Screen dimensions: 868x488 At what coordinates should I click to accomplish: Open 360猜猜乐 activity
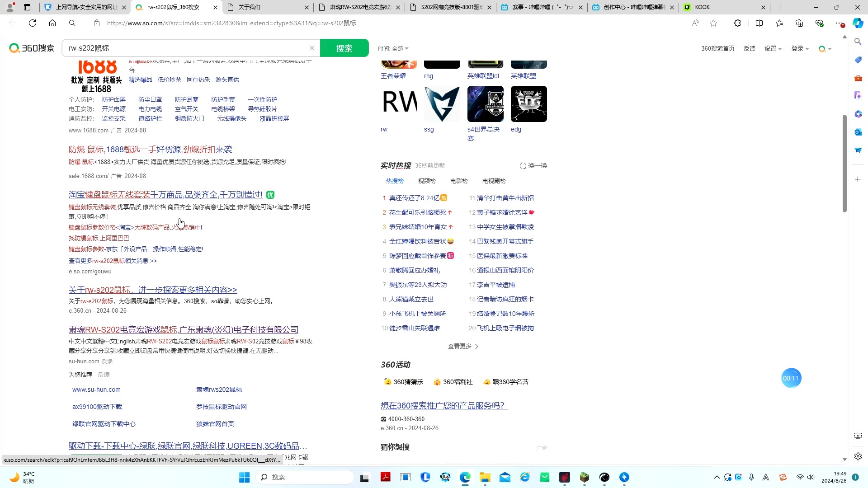pyautogui.click(x=404, y=382)
